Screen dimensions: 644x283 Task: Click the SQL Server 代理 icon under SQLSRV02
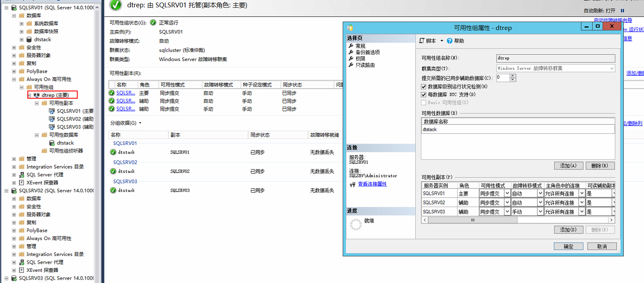point(22,262)
